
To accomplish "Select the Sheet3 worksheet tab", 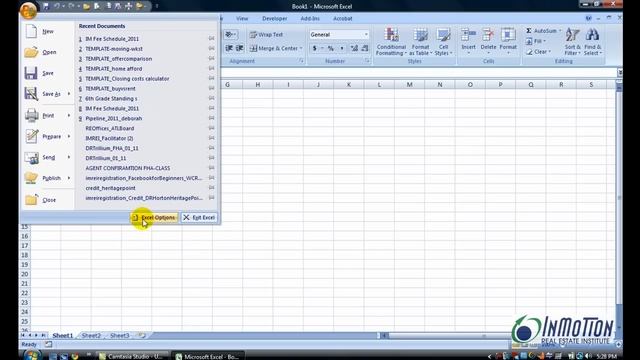I will pos(120,336).
